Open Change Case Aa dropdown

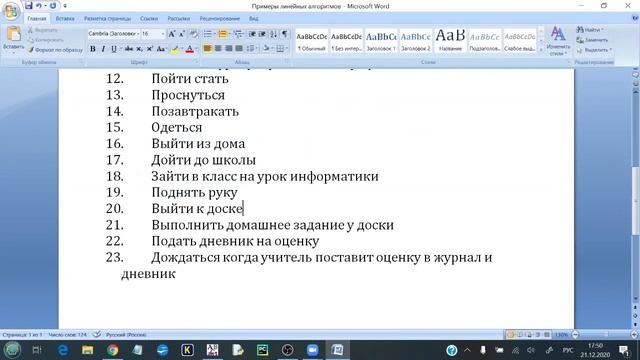tap(161, 49)
